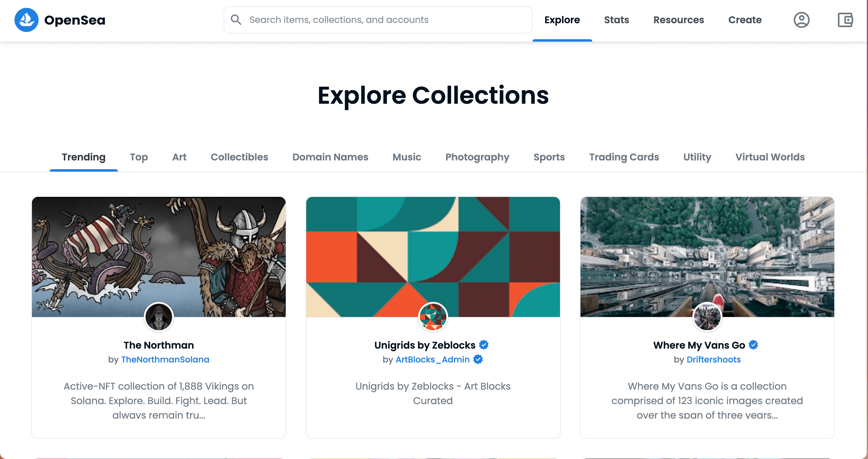Switch to the Top tab

[x=139, y=157]
